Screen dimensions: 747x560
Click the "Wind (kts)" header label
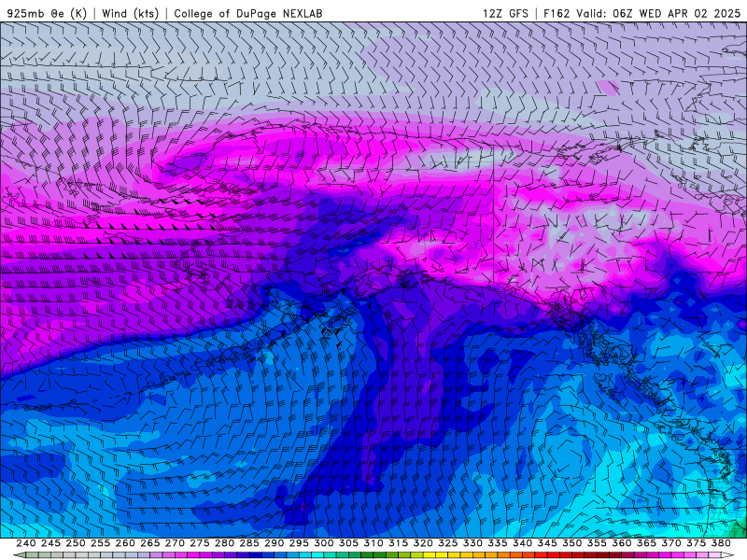click(x=130, y=13)
